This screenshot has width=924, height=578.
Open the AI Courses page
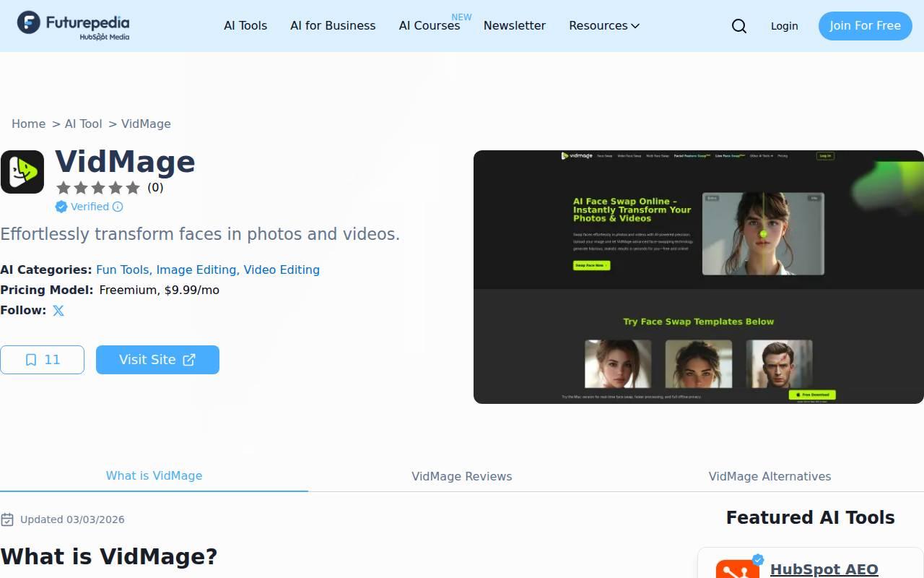(430, 25)
